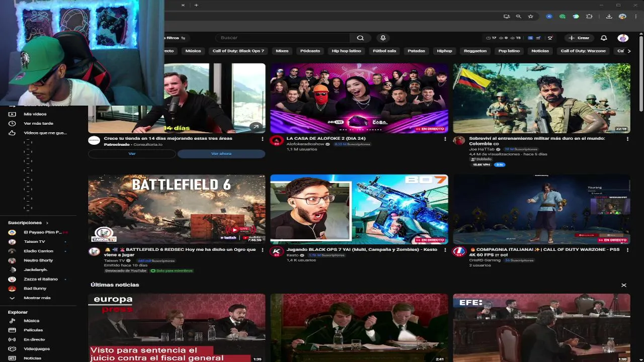This screenshot has height=362, width=644.
Task: Open Eladio Carrion subscription
Action: 38,251
